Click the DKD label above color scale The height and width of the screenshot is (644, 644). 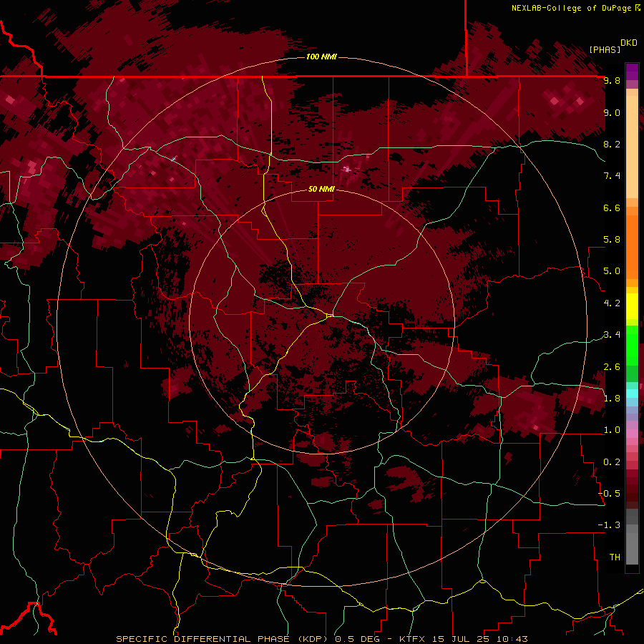(x=629, y=43)
